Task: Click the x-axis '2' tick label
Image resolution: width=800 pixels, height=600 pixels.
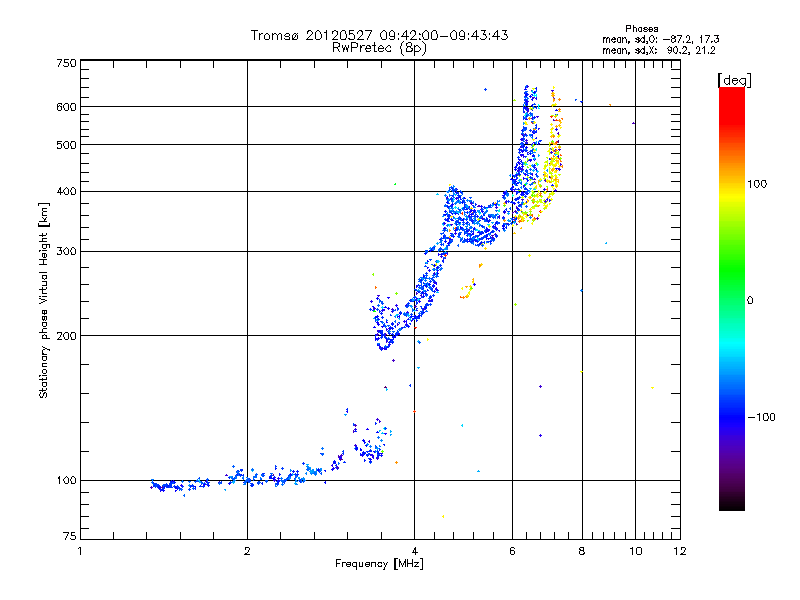Action: 247,551
